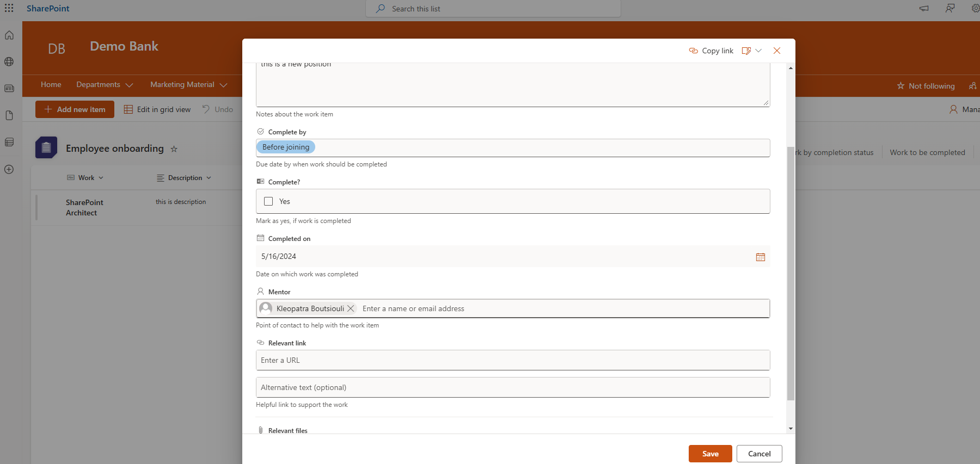Click the Kleopatra Boutsiouli avatar
The image size is (980, 464).
[266, 308]
